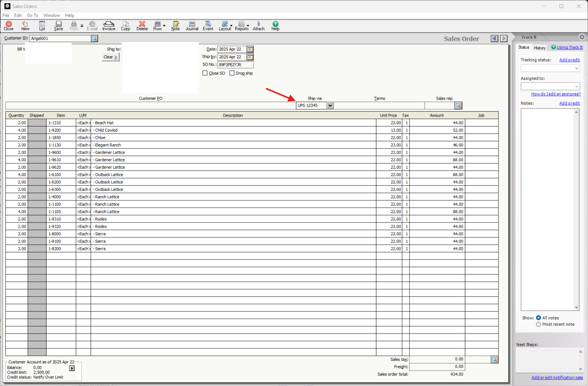This screenshot has width=588, height=386.
Task: Click the SO No. input field
Action: pos(235,65)
